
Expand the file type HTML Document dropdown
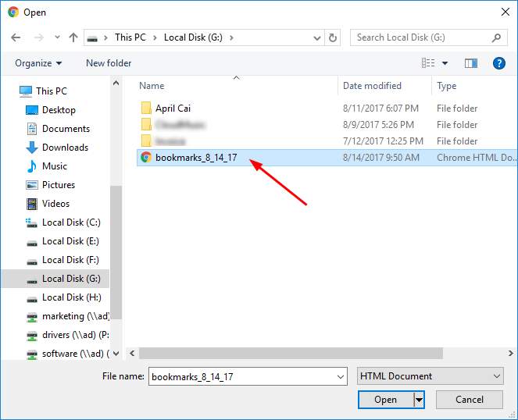pos(497,376)
